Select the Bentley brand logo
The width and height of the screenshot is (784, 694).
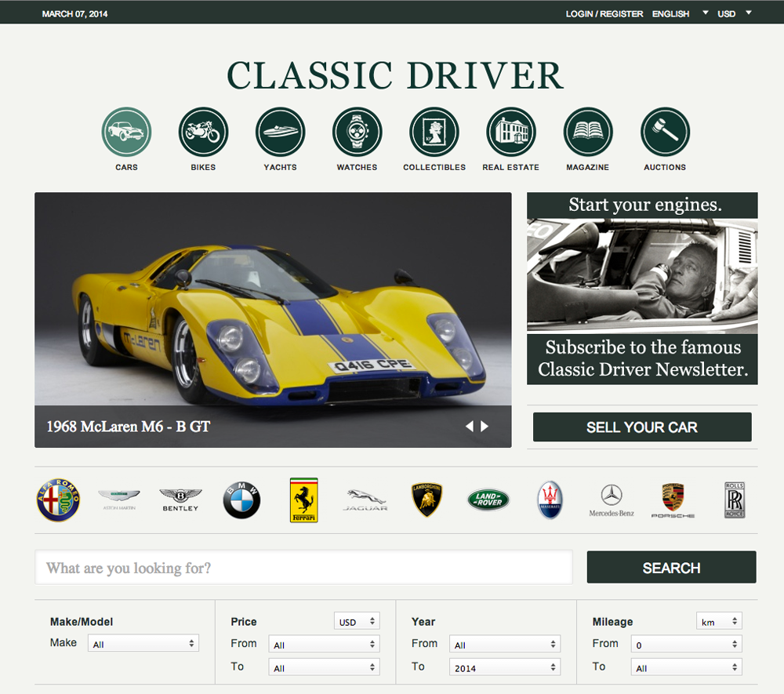coord(180,500)
